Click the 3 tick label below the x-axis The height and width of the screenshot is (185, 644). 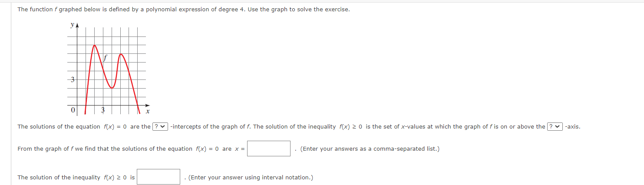(103, 111)
